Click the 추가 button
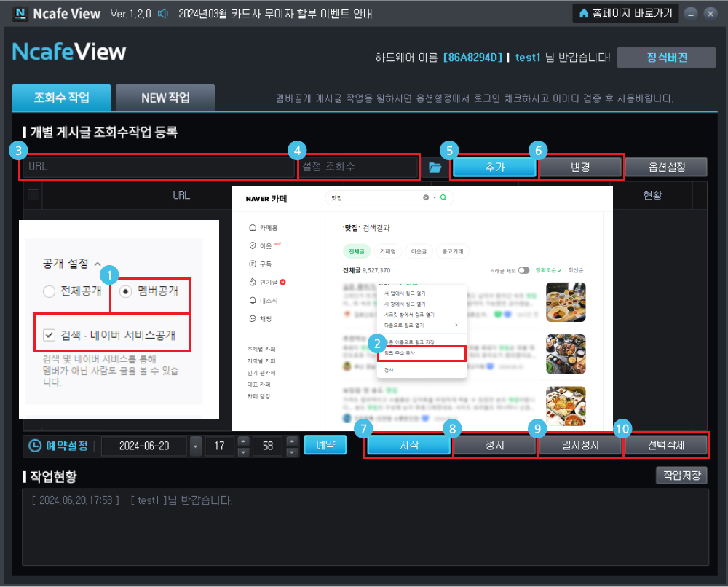 coord(495,167)
